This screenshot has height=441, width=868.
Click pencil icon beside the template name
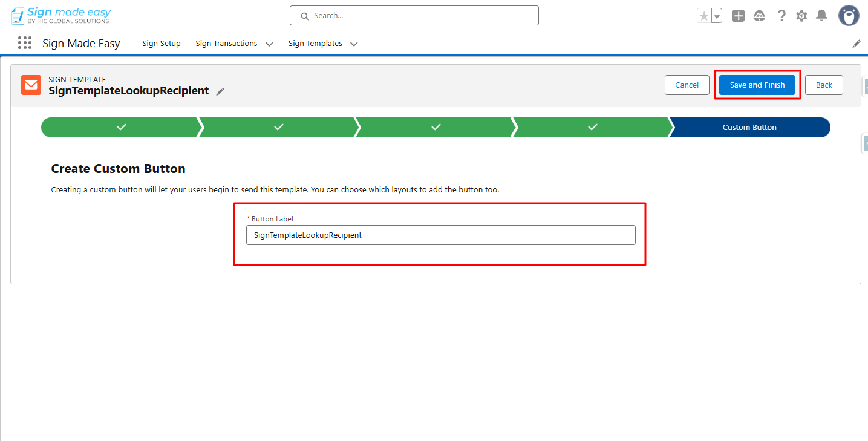pyautogui.click(x=221, y=91)
